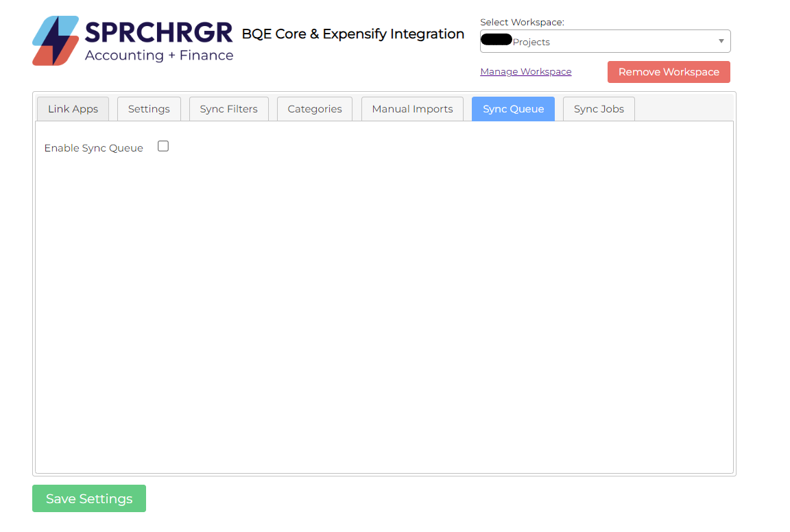Click the Manage Workspace link
This screenshot has height=532, width=790.
(526, 71)
